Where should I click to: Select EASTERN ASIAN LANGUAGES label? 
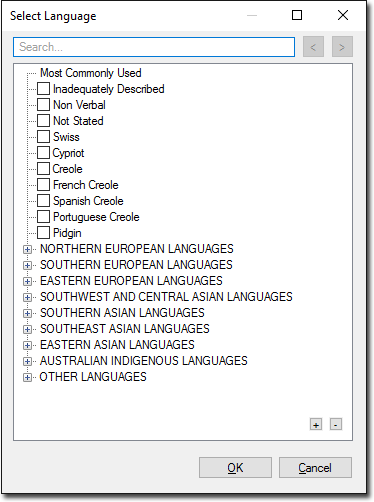click(x=117, y=345)
